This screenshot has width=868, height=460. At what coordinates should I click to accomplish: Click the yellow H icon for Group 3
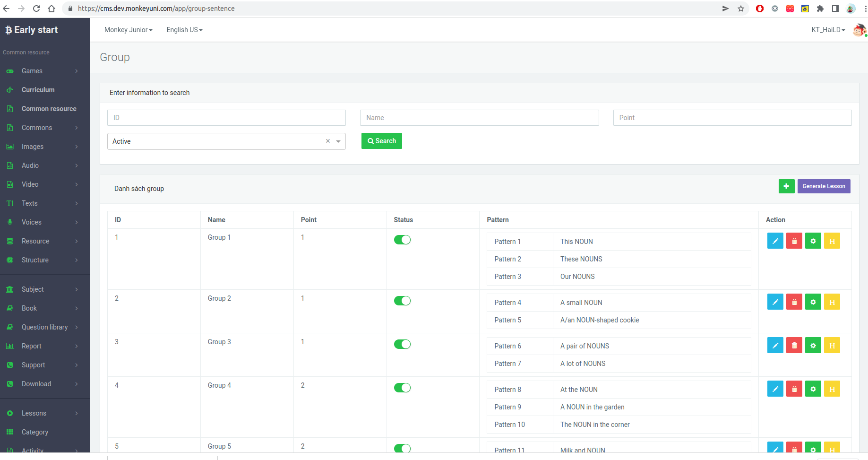(x=832, y=346)
